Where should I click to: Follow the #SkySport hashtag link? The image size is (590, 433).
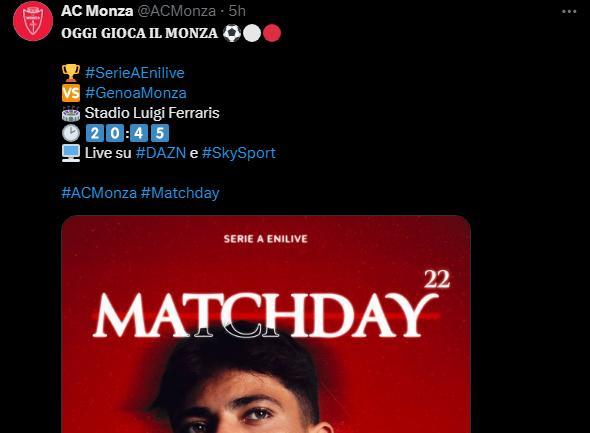point(239,153)
